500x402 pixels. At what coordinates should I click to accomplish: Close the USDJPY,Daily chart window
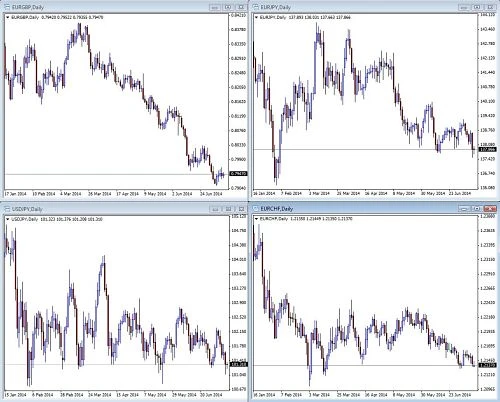click(241, 209)
